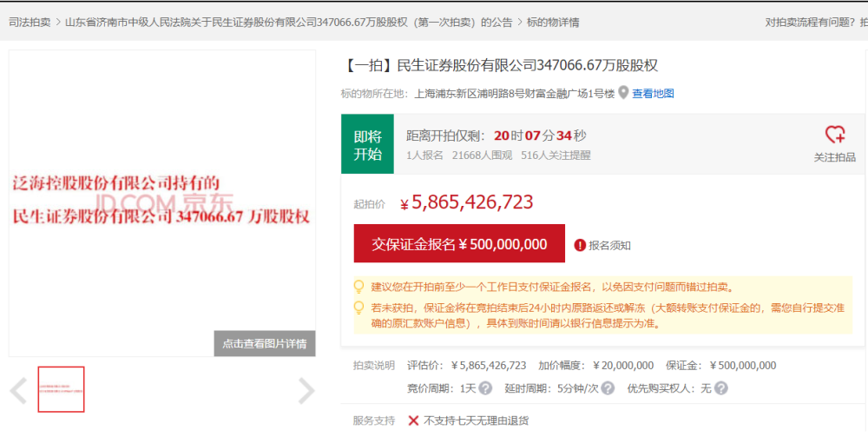The width and height of the screenshot is (868, 437).
Task: Click the map pin location icon
Action: 623,93
